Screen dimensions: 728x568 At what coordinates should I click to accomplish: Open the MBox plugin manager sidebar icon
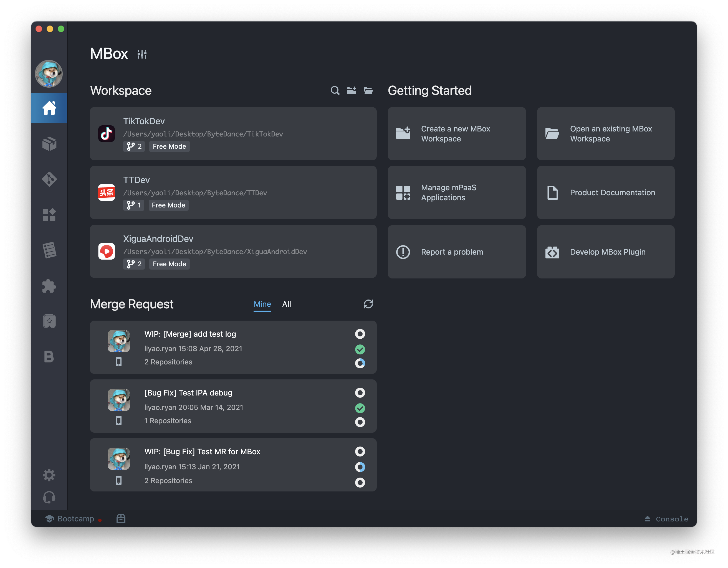(50, 286)
